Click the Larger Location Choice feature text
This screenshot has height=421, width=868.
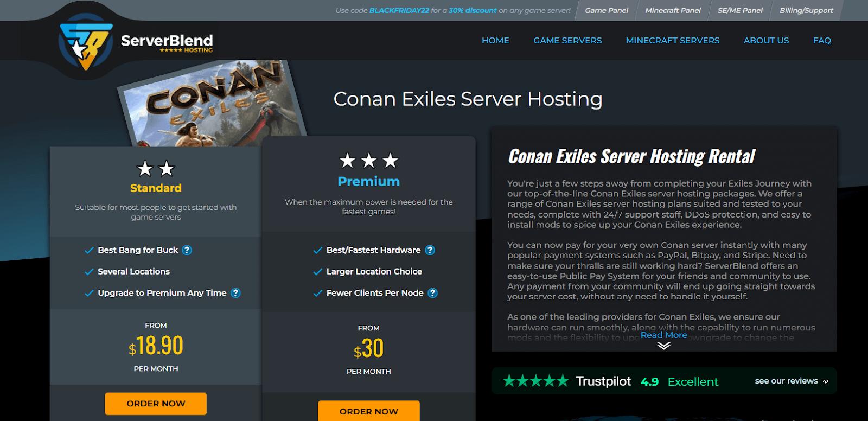374,271
